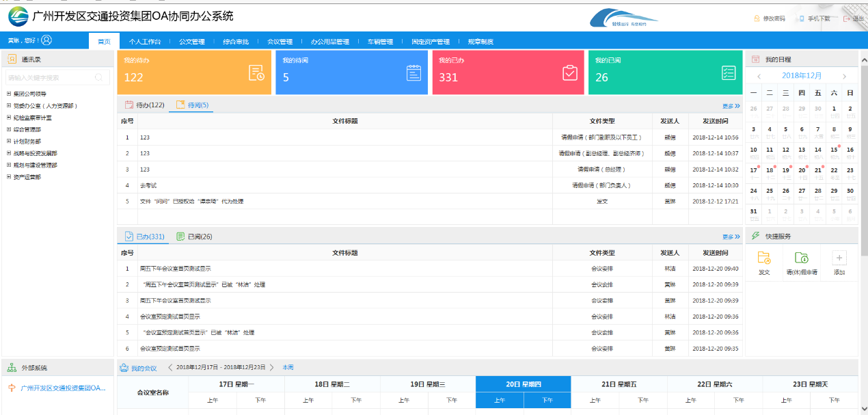Click the 2018年12月 calendar month title
This screenshot has width=868, height=415.
coord(802,76)
